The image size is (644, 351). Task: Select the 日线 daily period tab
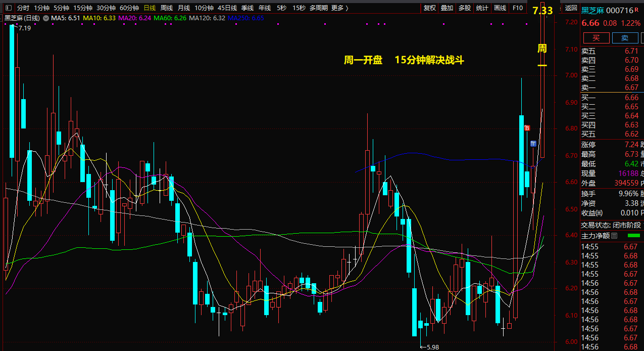[150, 8]
